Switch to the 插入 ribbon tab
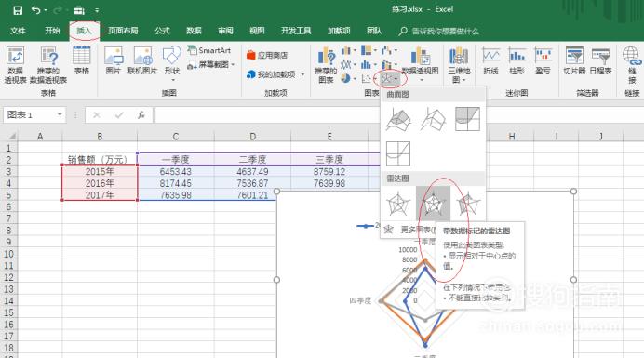Viewport: 644px width, 358px height. [x=84, y=31]
